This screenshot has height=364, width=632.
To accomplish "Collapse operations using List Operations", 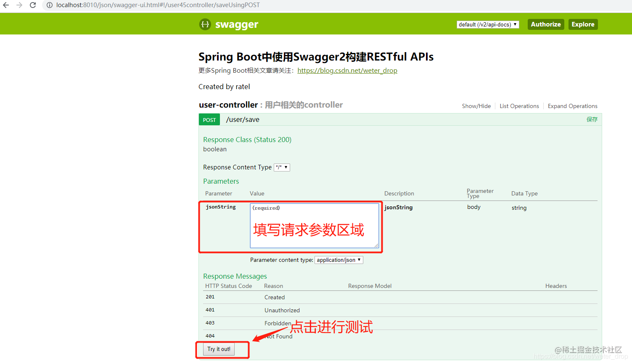I will [x=519, y=106].
